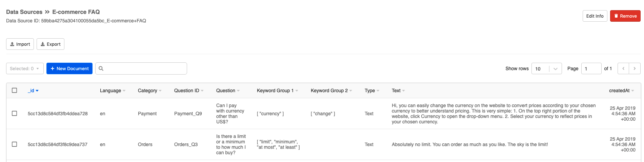Open Category column filter menu
The image size is (644, 162).
(x=160, y=91)
